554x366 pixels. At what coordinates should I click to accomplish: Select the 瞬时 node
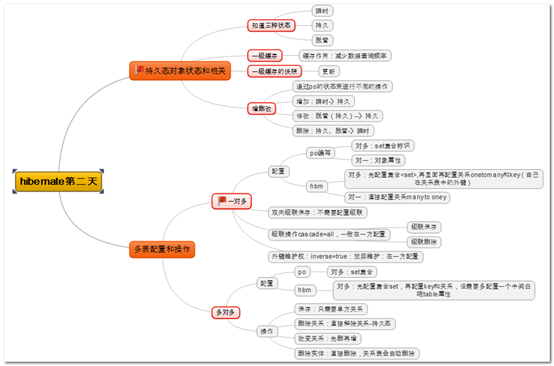[322, 11]
